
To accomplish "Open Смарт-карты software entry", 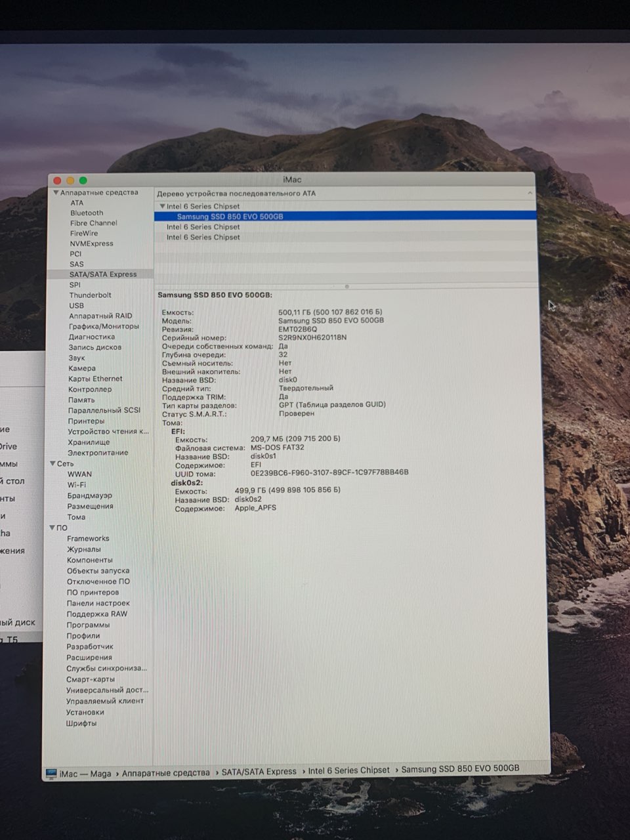I will pos(90,679).
